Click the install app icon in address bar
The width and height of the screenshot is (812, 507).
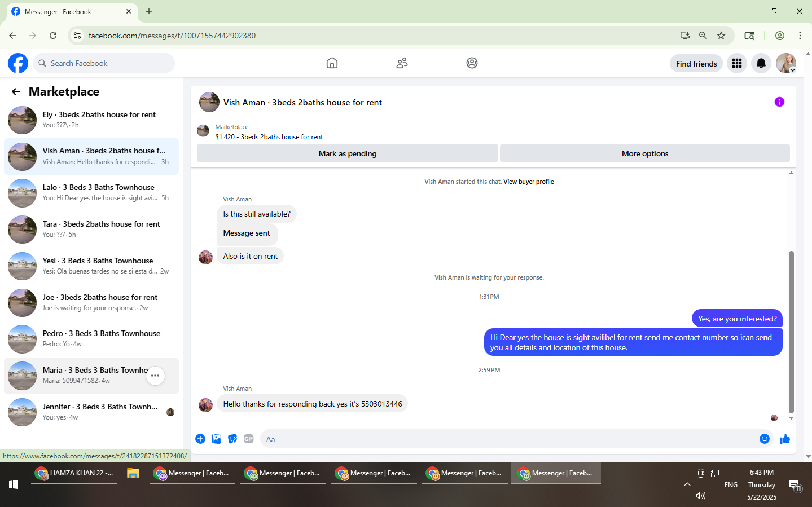685,36
